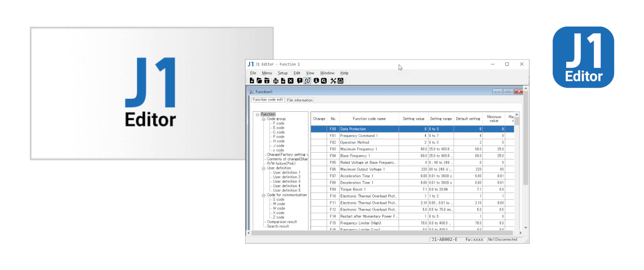Click the info bubble toolbar icon
Viewport: 644px width, 270px height.
316,81
